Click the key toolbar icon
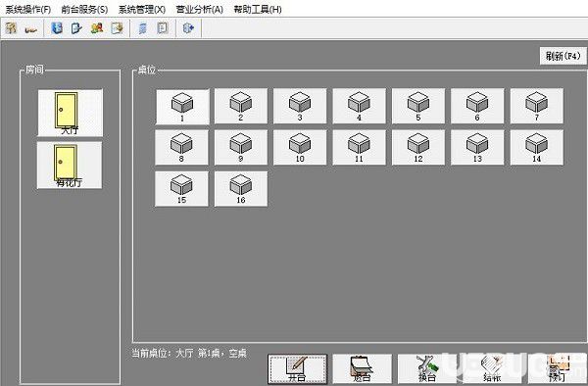Viewport: 588px width, 386px height. point(30,29)
